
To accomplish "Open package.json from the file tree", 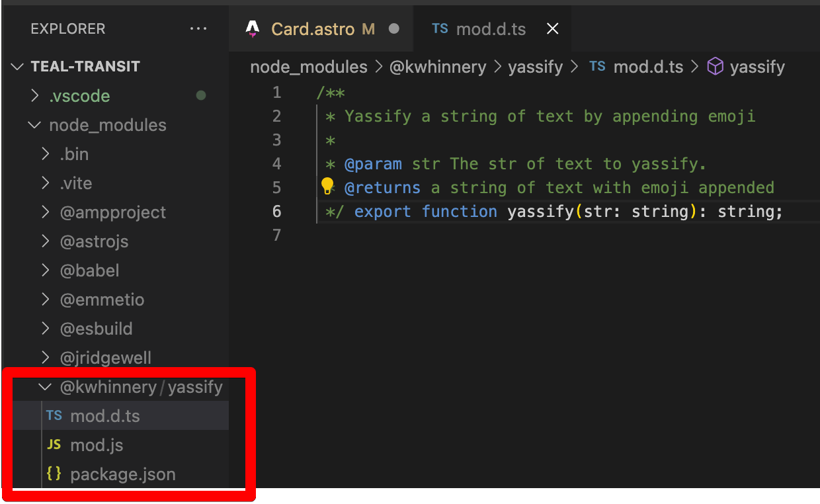I will (x=123, y=474).
